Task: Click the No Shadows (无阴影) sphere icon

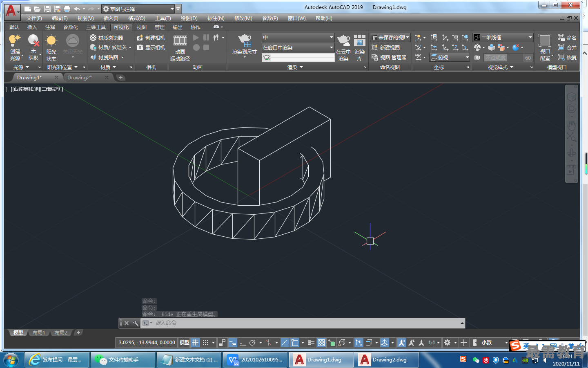Action: coord(33,40)
